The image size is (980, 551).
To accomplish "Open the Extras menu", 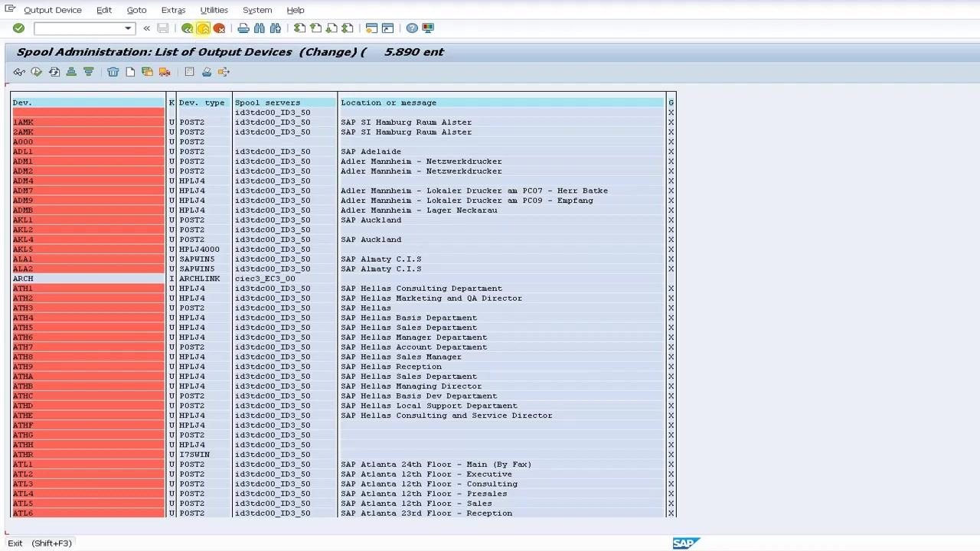I will [x=173, y=10].
